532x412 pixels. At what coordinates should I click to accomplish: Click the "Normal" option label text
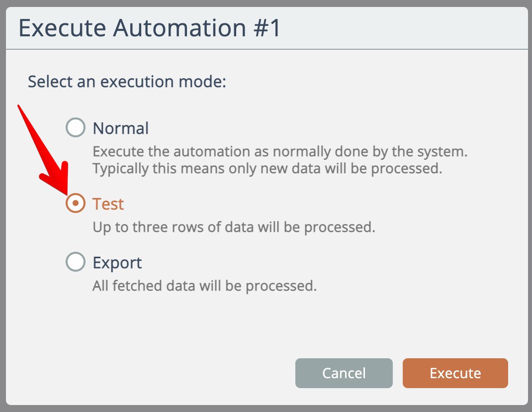tap(121, 128)
